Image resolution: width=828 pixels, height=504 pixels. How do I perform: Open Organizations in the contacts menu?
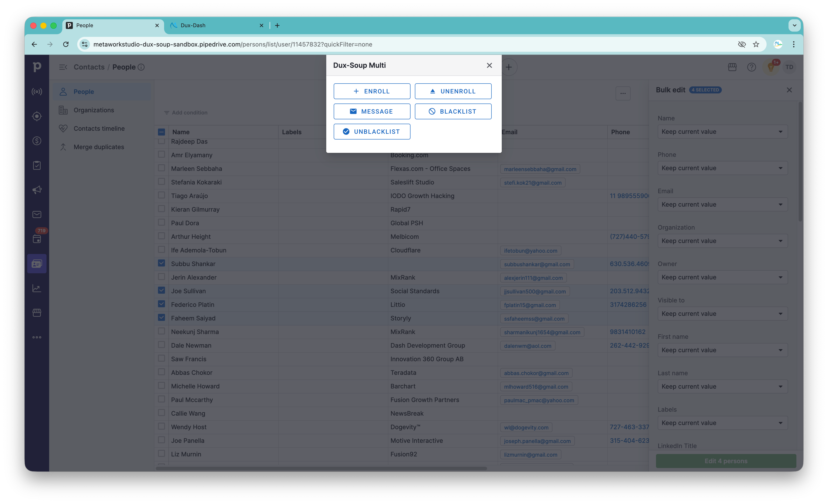(94, 110)
